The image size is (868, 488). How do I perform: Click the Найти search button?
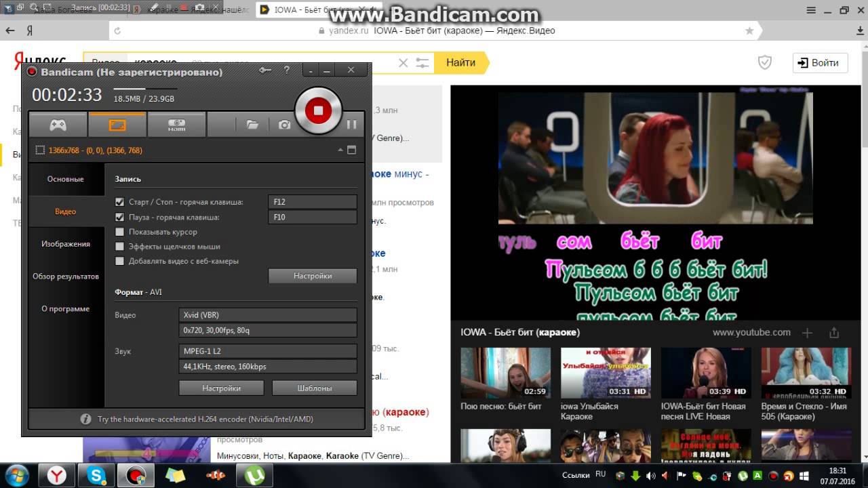click(460, 62)
